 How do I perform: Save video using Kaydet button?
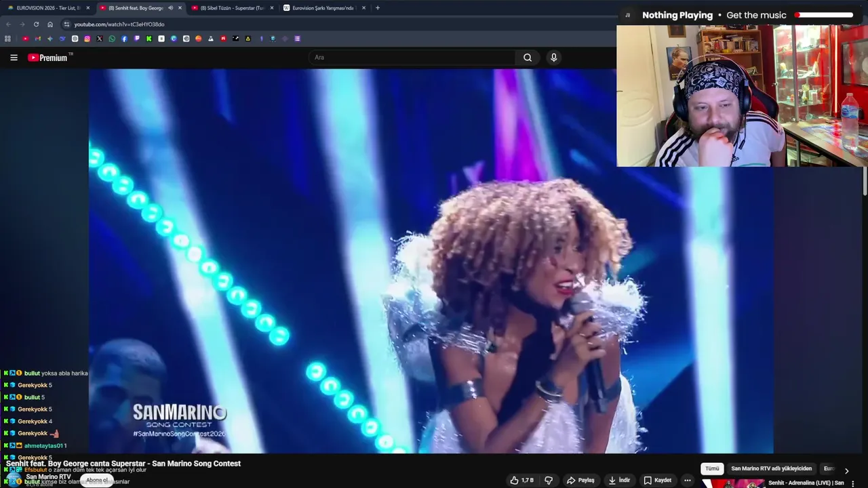(x=657, y=480)
